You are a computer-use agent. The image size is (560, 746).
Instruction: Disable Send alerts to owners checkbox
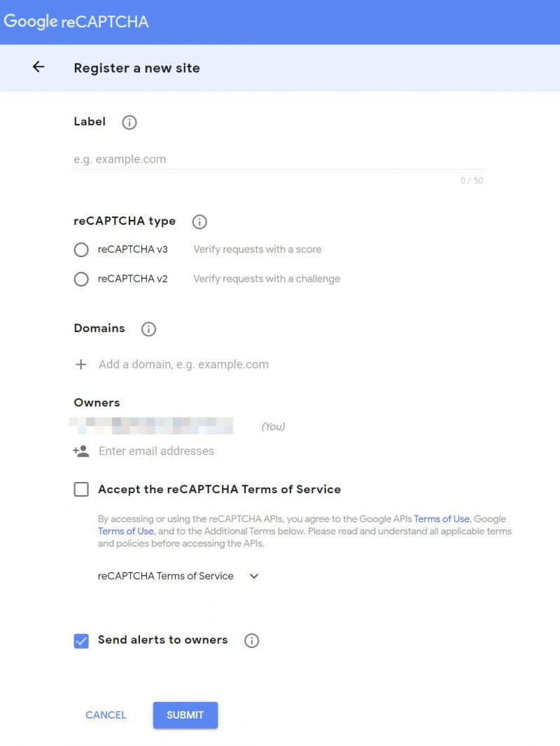click(x=81, y=640)
